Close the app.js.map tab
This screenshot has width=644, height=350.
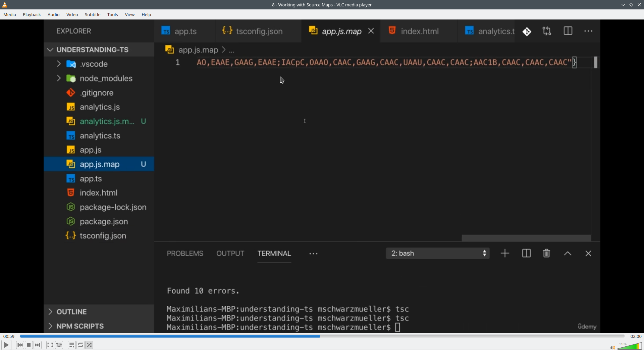(x=371, y=31)
